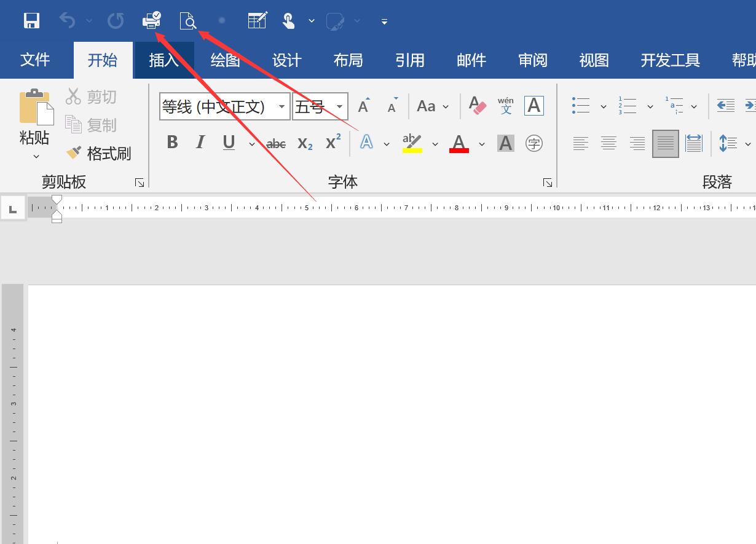Align text to the right
This screenshot has height=544, width=756.
point(637,143)
